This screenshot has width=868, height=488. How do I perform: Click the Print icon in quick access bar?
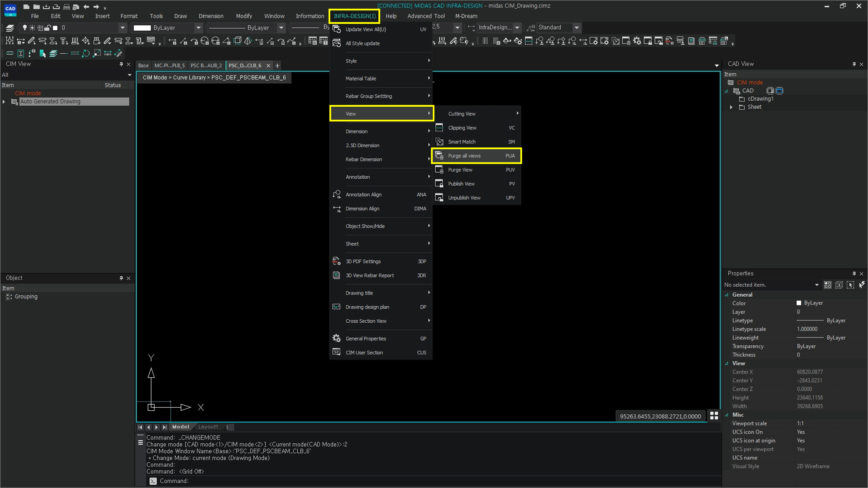[x=66, y=7]
